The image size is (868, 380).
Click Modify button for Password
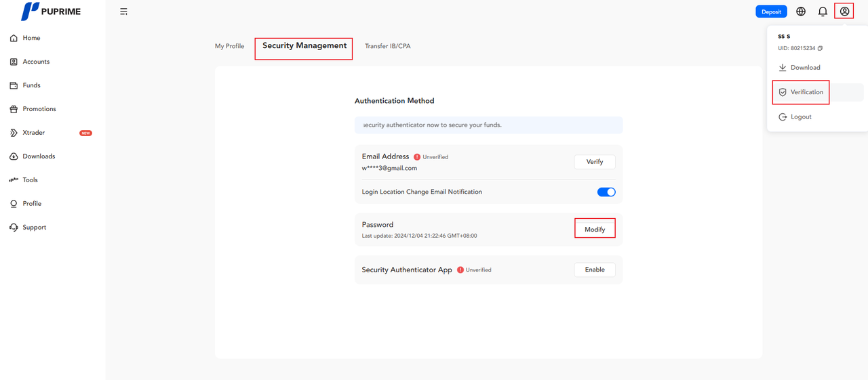click(x=594, y=230)
